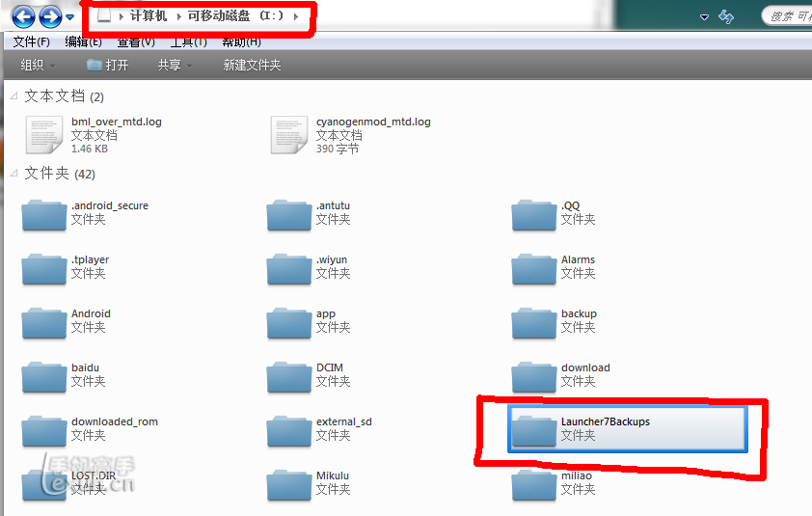Select the .wiyun folder icon

(x=289, y=269)
